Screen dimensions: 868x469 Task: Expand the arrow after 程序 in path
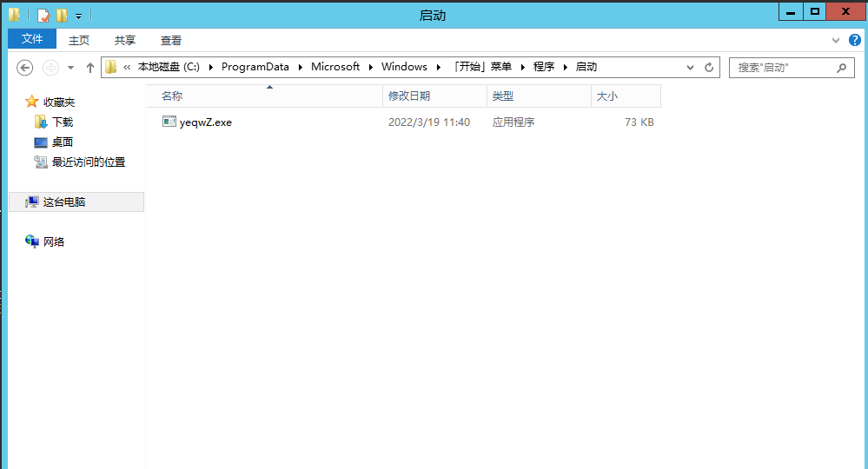565,68
